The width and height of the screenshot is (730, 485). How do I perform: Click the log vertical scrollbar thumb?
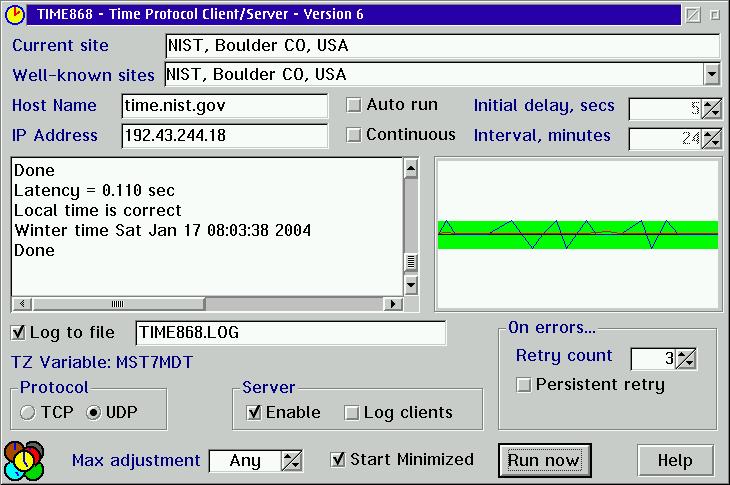point(411,263)
